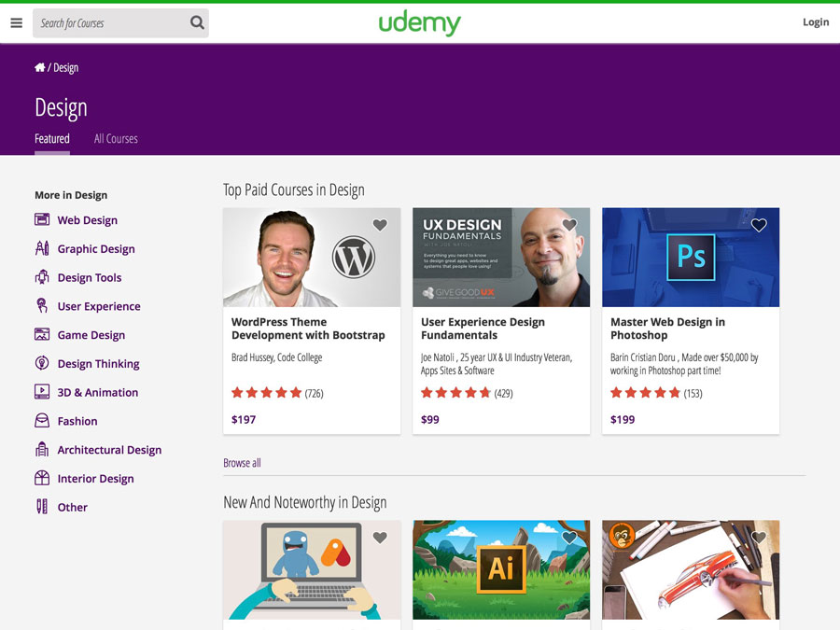This screenshot has height=630, width=840.
Task: Click the UX Design Fundamentals thumbnail
Action: [x=501, y=258]
